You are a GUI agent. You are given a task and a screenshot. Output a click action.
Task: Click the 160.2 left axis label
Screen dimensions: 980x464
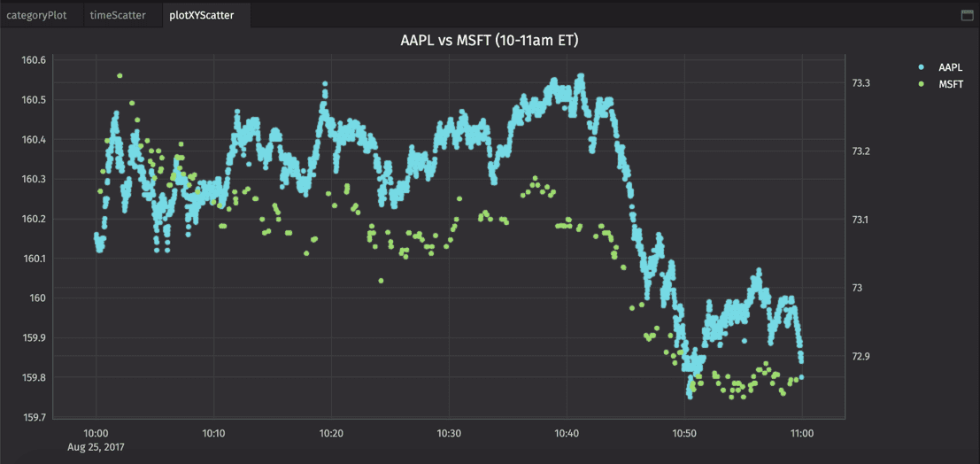coord(34,219)
